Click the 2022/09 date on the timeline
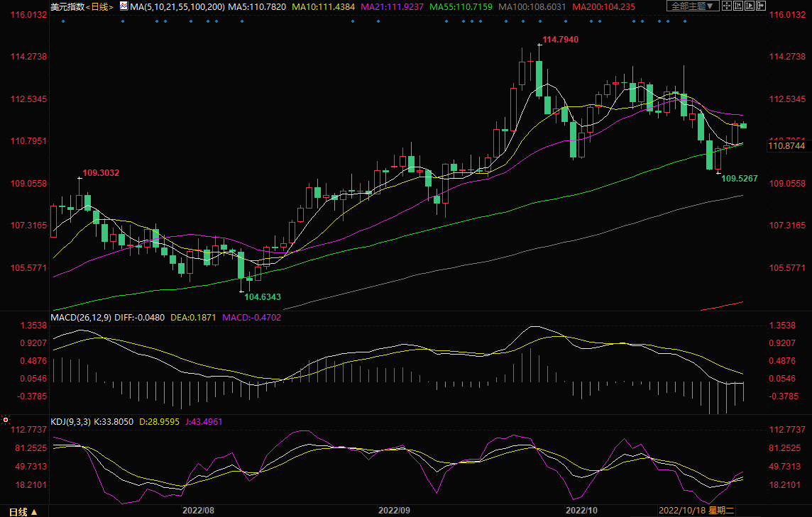 pyautogui.click(x=395, y=510)
